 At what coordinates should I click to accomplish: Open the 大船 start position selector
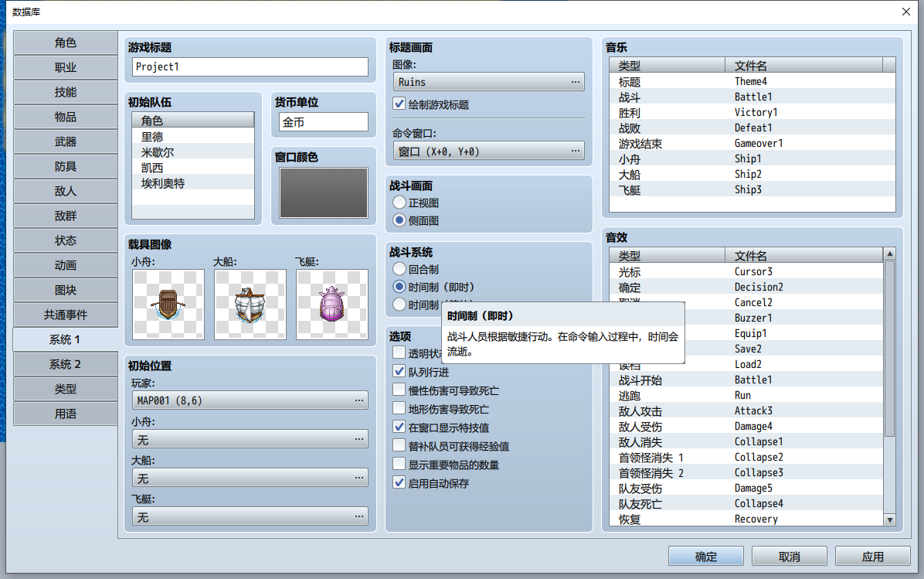[x=250, y=478]
